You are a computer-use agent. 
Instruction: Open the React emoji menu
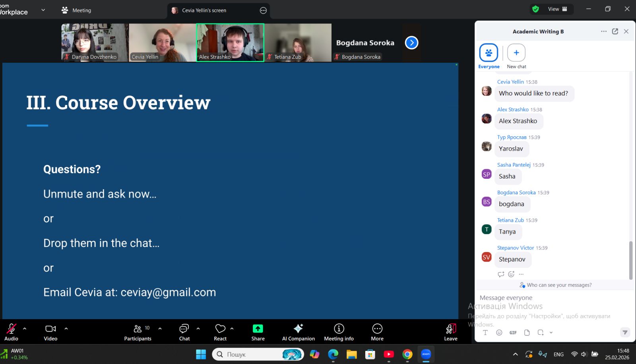[220, 332]
